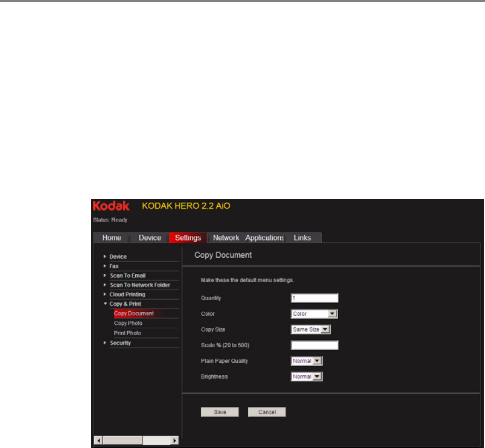Expand the Cloud Printing arrow
The height and width of the screenshot is (448, 485).
(105, 294)
